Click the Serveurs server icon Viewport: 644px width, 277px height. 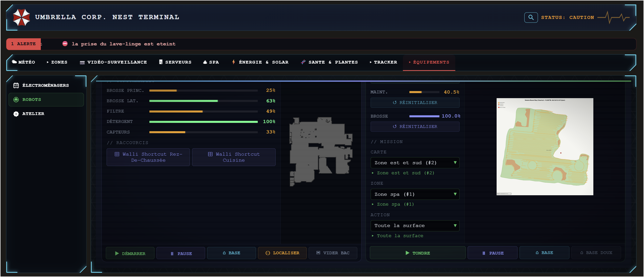click(x=161, y=62)
